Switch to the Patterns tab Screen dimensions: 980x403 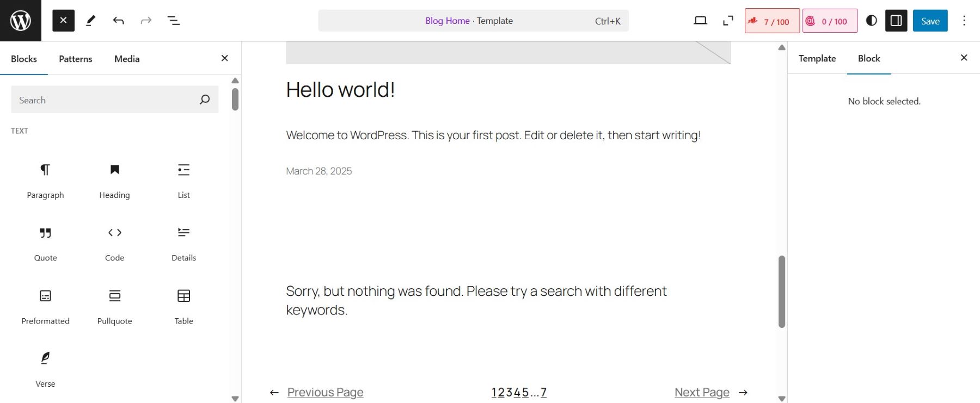pos(75,59)
